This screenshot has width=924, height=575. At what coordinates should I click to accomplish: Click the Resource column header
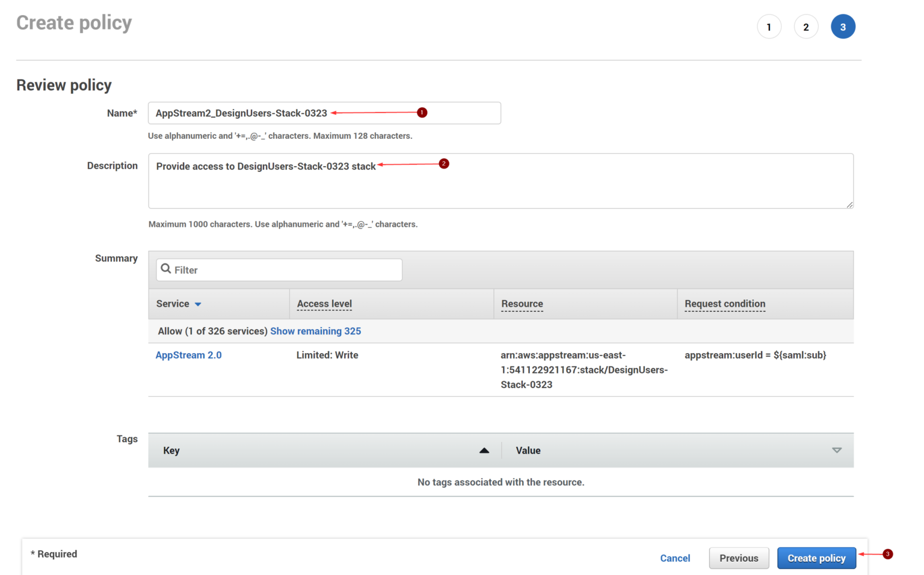(522, 304)
